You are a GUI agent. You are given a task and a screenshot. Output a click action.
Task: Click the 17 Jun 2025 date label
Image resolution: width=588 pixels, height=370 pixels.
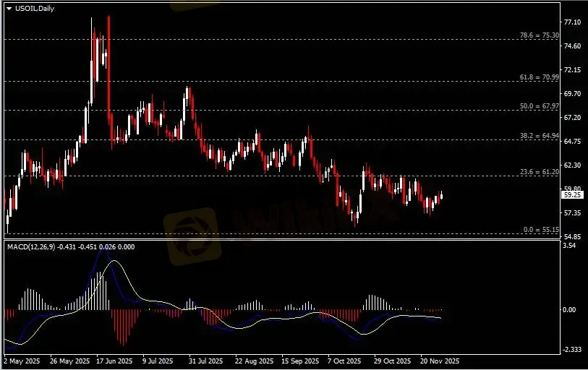tap(114, 361)
